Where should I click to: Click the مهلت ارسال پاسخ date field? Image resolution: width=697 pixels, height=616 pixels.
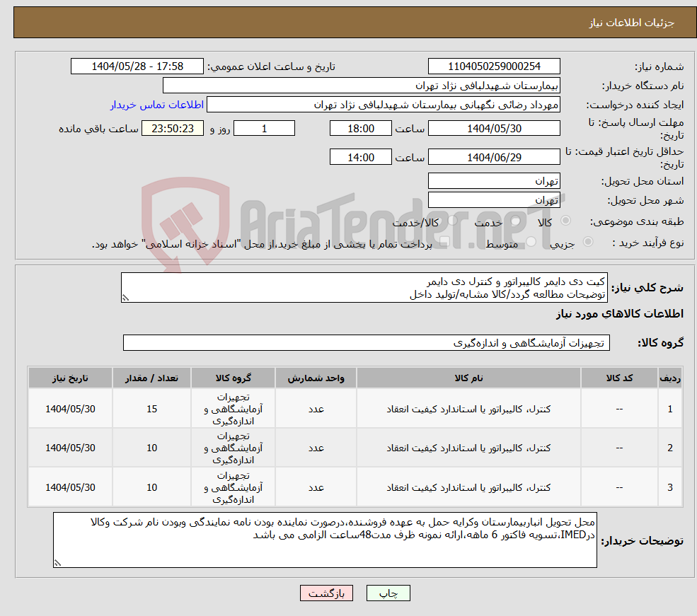coord(494,128)
